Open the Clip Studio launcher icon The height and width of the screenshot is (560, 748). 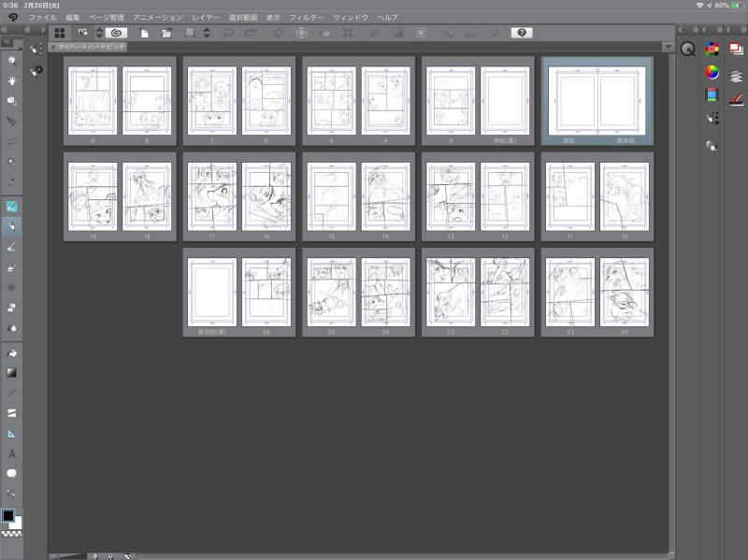tap(13, 18)
